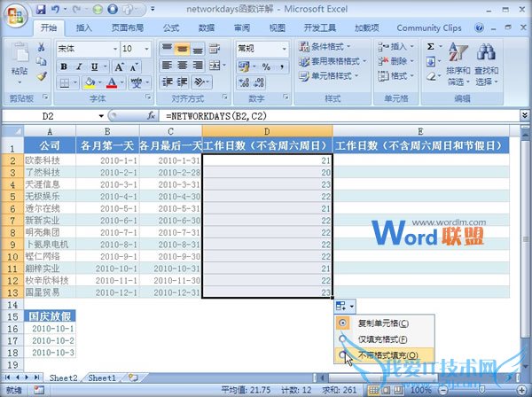Click the formula bar input

point(340,116)
